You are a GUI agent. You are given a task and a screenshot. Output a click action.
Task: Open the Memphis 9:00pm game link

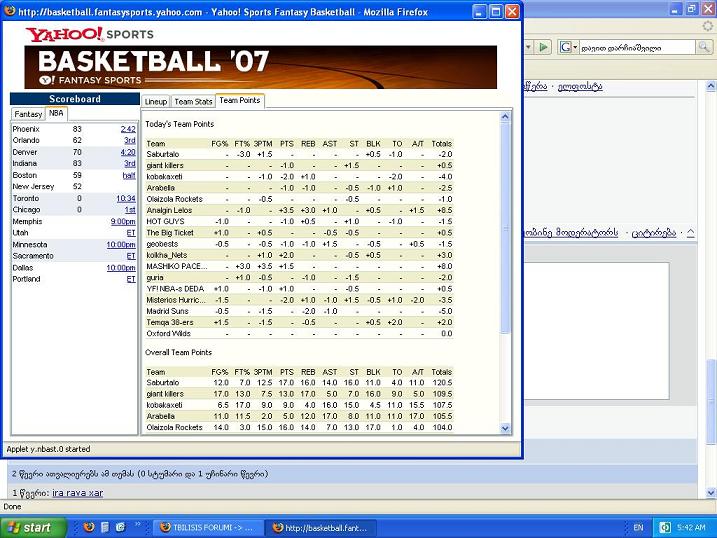tap(124, 221)
